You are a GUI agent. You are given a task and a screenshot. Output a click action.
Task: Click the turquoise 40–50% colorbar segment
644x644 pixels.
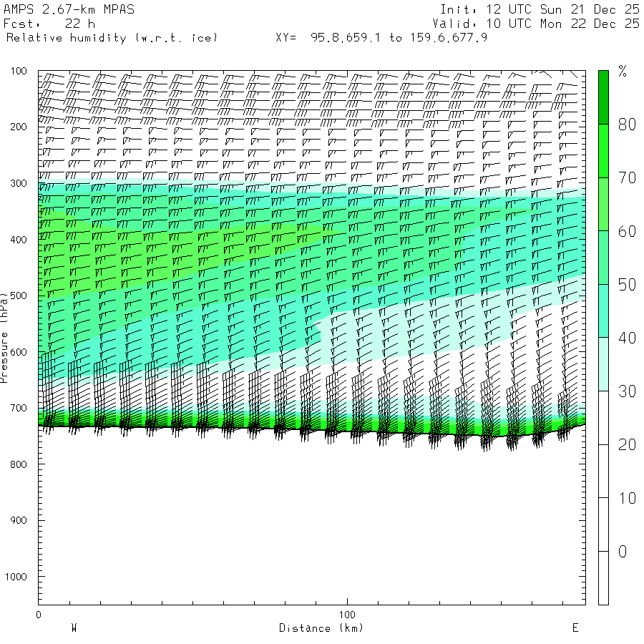point(603,311)
